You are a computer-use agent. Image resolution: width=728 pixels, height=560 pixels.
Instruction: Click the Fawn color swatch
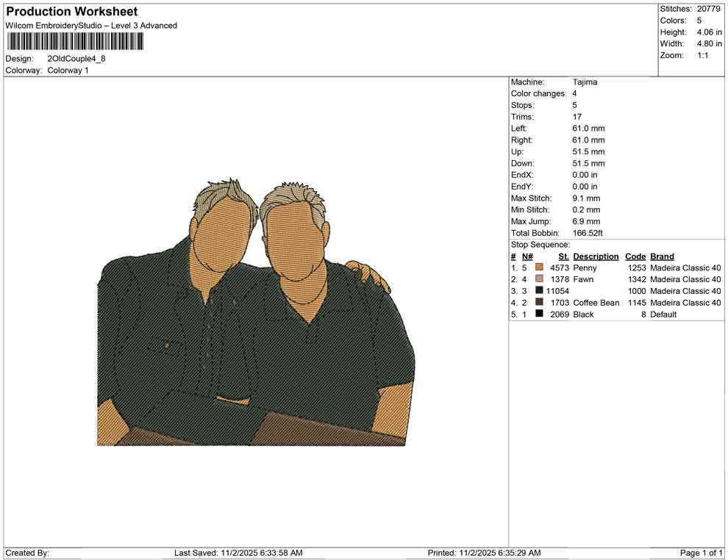click(539, 279)
